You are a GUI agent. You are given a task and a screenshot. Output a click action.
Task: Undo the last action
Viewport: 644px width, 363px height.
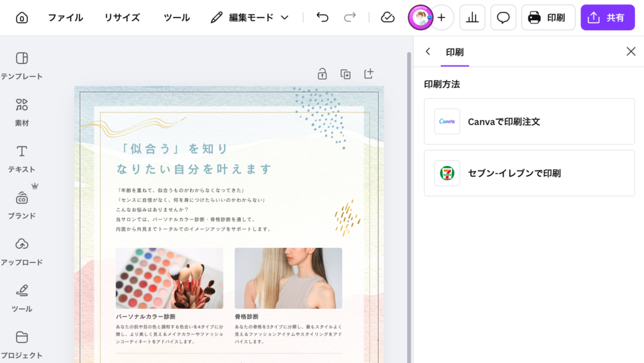point(323,18)
